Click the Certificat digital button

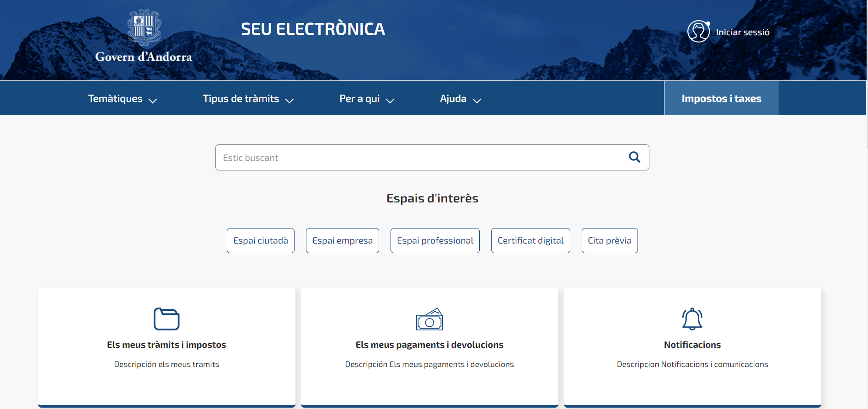530,240
